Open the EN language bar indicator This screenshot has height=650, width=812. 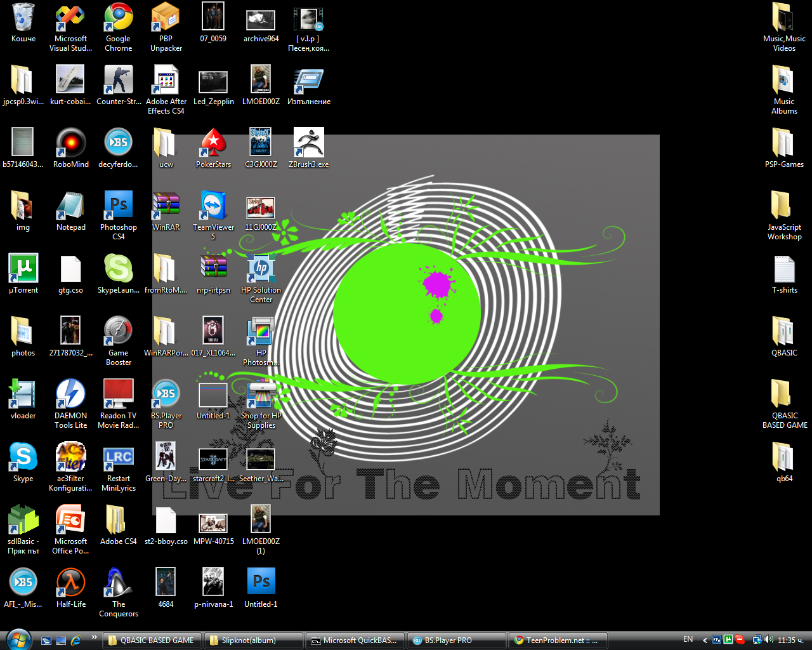(x=688, y=640)
